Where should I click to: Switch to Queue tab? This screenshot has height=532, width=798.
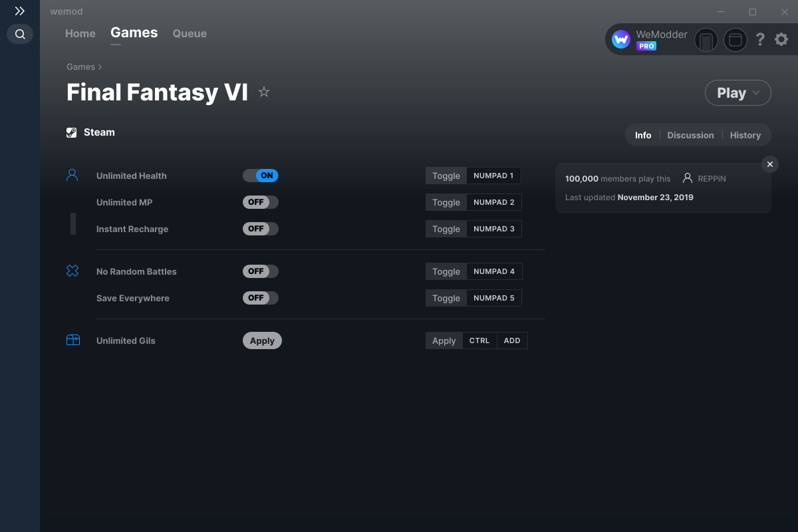click(190, 33)
